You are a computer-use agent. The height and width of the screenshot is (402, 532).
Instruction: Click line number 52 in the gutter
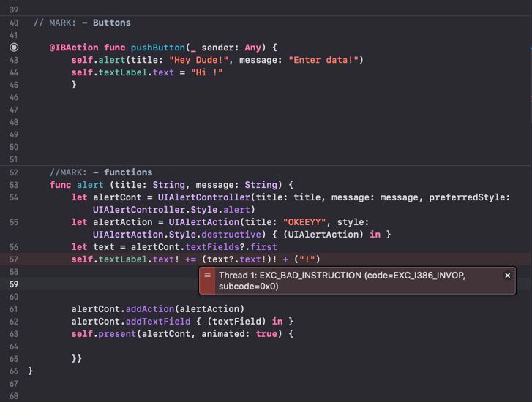click(x=14, y=172)
